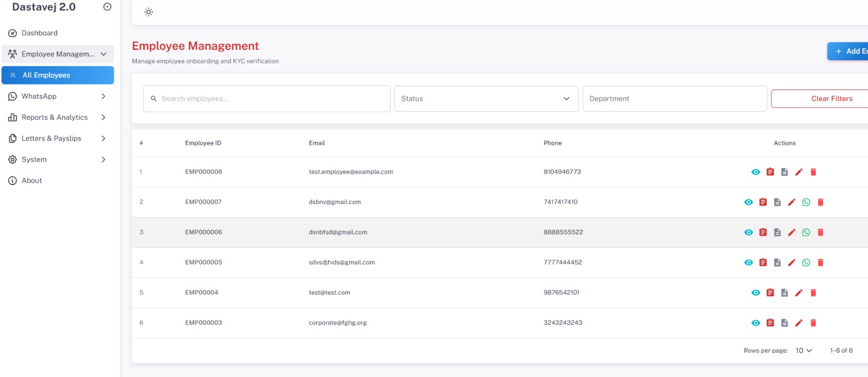Select email corporate@fghg.org
The image size is (868, 377).
pyautogui.click(x=337, y=323)
